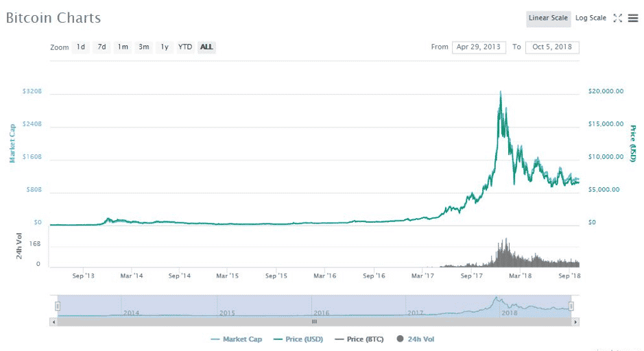The width and height of the screenshot is (644, 351).
Task: Switch chart to Linear Scale
Action: pos(548,19)
